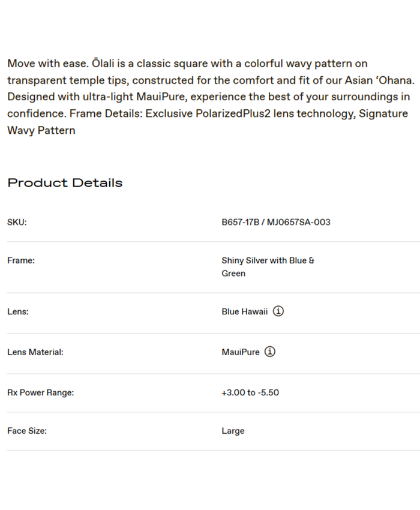
Task: Select the Shiny Silver with Blue & Green text
Action: click(268, 267)
